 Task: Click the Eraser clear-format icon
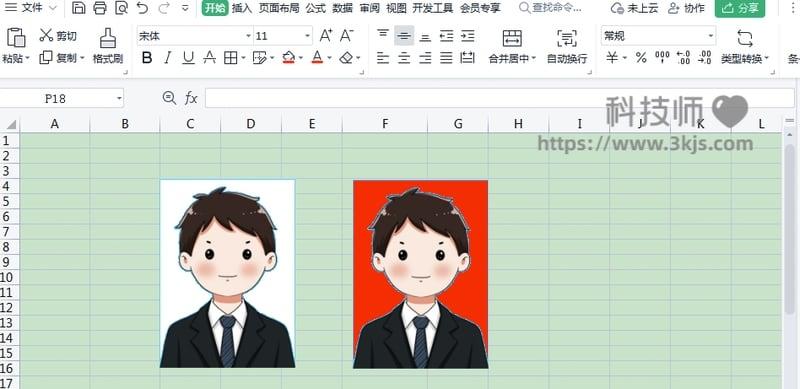click(346, 58)
